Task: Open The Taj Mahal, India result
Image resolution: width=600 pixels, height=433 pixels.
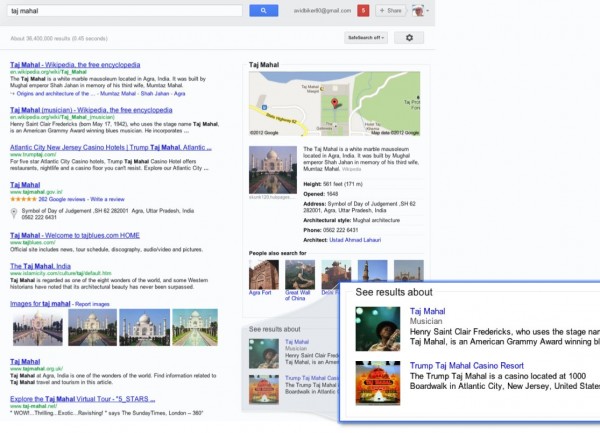Action: pyautogui.click(x=41, y=266)
